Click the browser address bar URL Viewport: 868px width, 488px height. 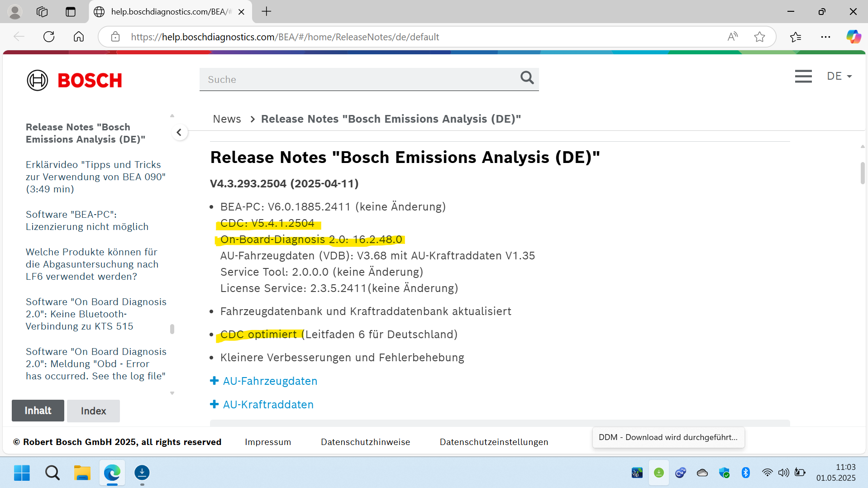285,37
